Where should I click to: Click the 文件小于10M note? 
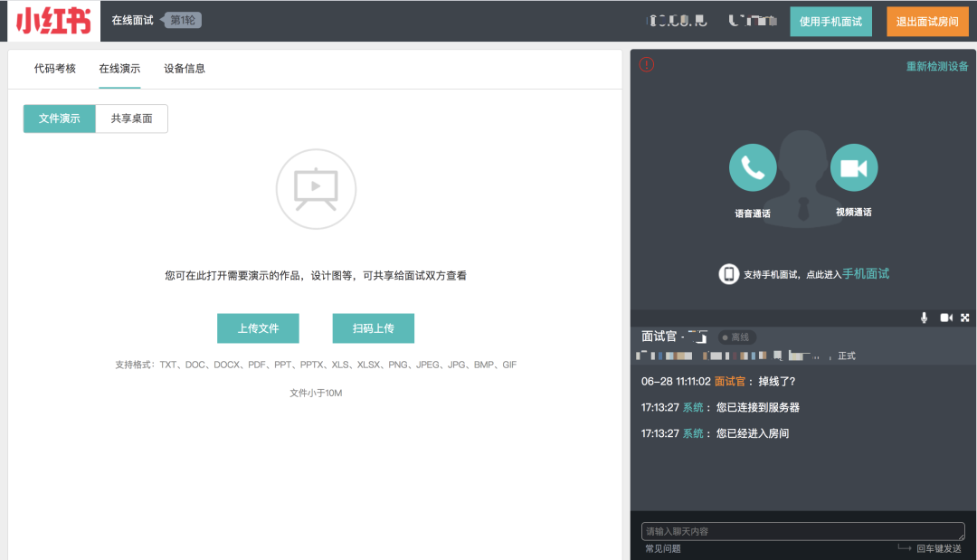click(316, 393)
